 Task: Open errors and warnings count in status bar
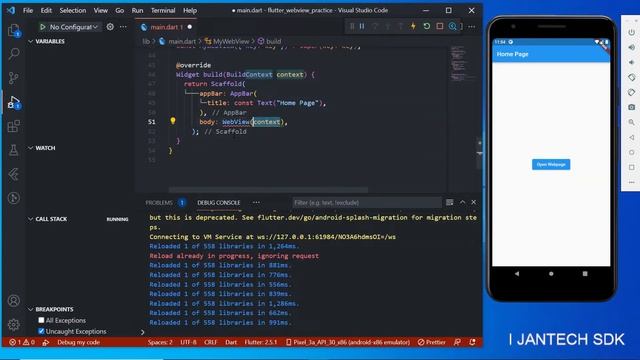pyautogui.click(x=22, y=342)
